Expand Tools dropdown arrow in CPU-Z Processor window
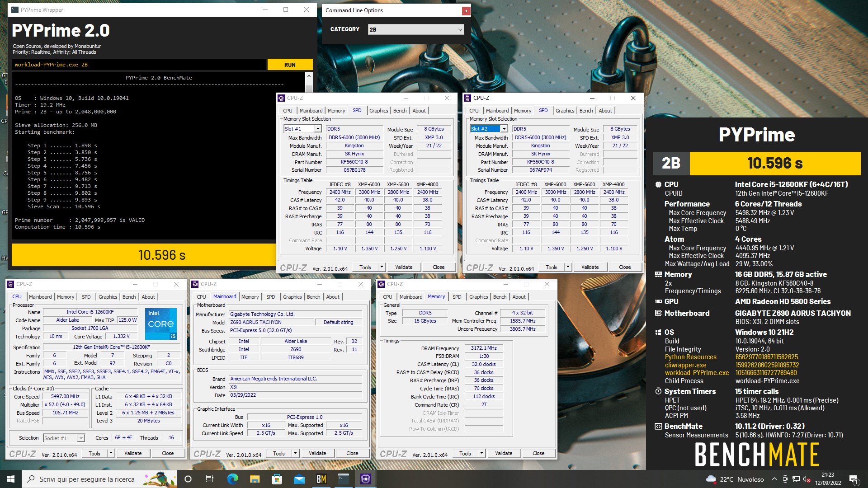 pos(111,453)
